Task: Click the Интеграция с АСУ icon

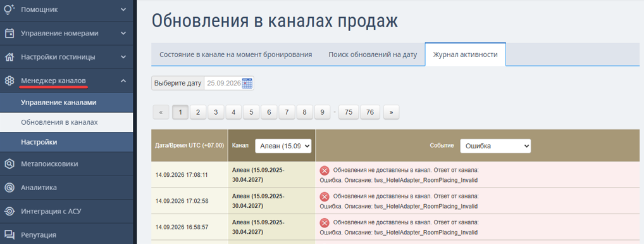Action: tap(9, 212)
